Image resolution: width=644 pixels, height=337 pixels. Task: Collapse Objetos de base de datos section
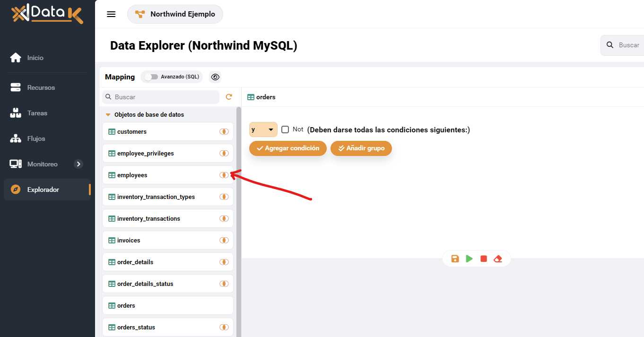[108, 115]
